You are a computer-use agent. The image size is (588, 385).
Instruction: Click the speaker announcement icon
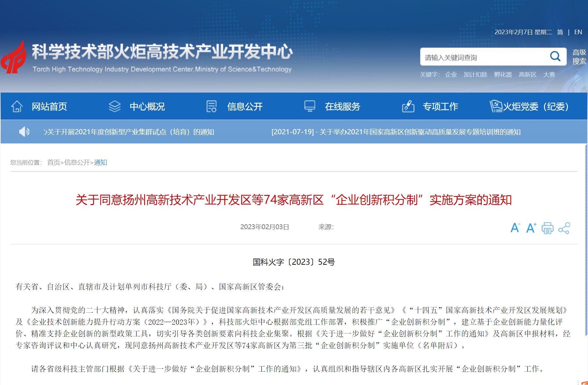[24, 132]
